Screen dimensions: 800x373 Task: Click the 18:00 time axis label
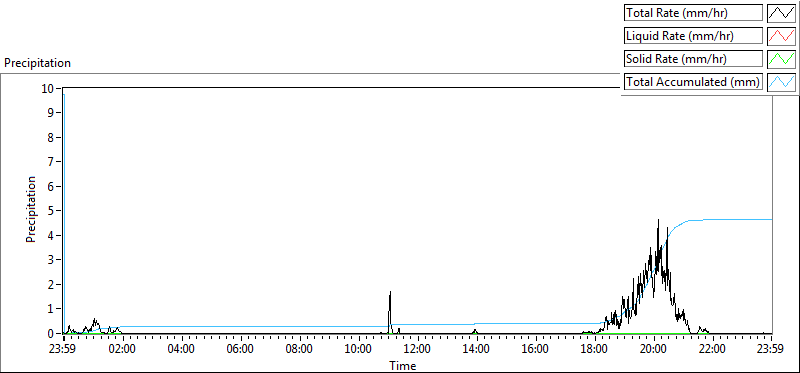(x=595, y=350)
